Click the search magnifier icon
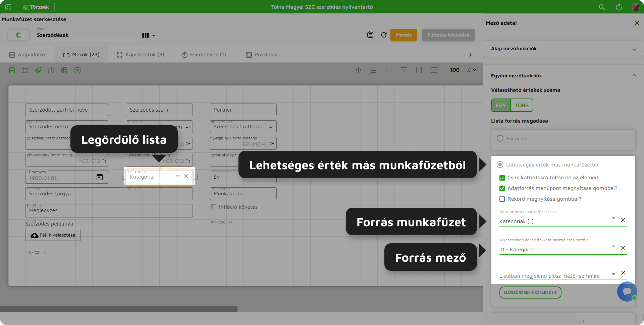This screenshot has height=325, width=644. tap(602, 7)
